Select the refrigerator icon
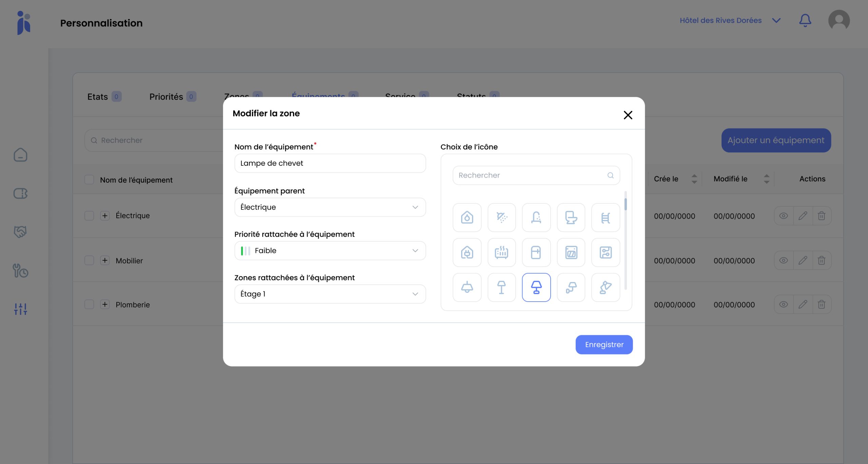 [536, 253]
